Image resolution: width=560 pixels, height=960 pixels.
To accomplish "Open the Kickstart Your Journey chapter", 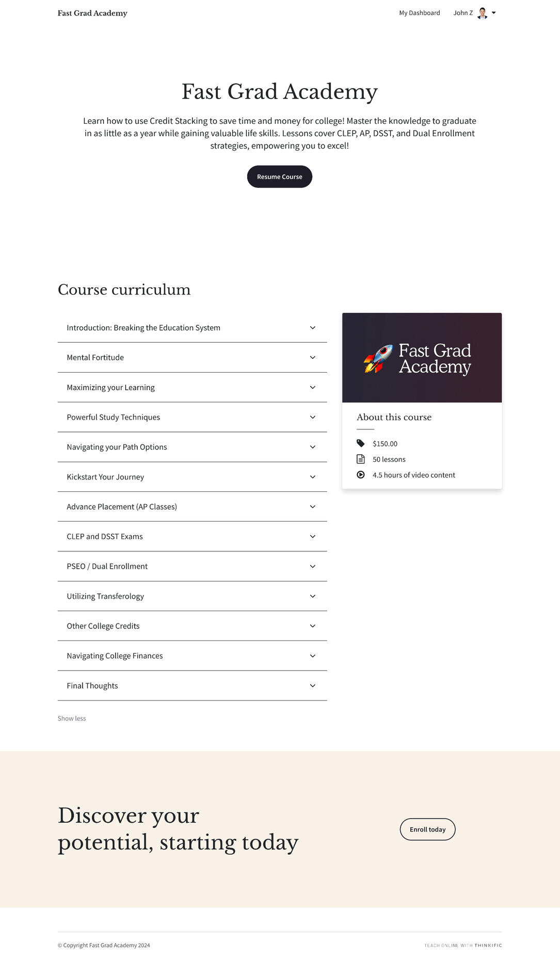I will pyautogui.click(x=105, y=477).
